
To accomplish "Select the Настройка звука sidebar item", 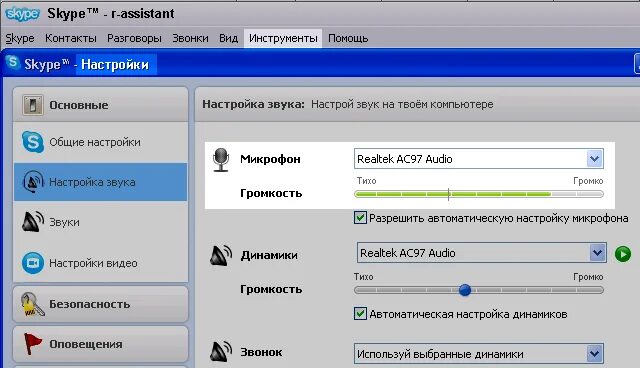I will click(101, 182).
